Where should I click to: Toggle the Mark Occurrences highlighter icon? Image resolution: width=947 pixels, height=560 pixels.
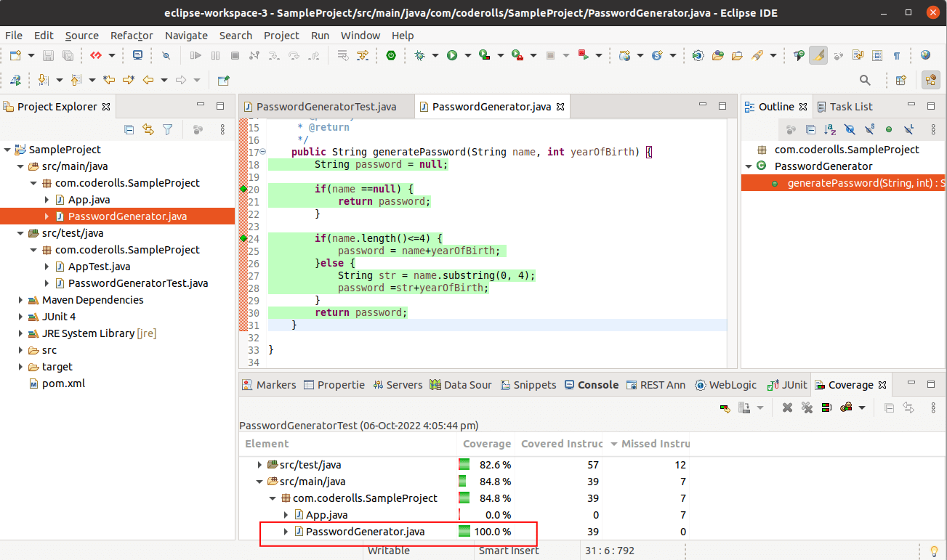point(818,55)
